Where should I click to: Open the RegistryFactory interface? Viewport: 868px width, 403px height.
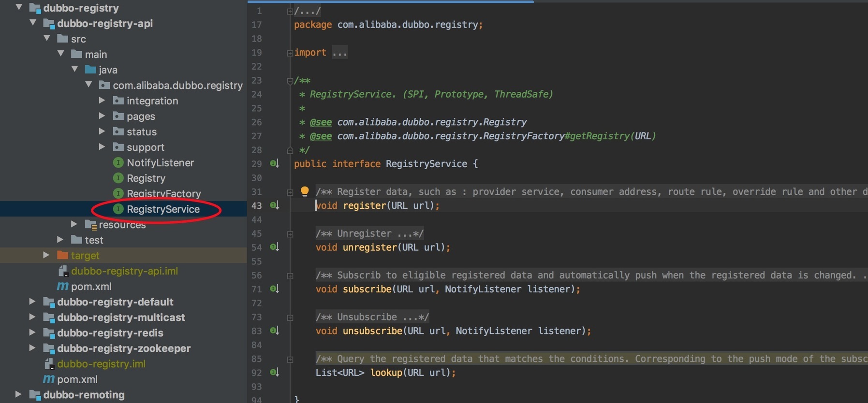[x=164, y=194]
